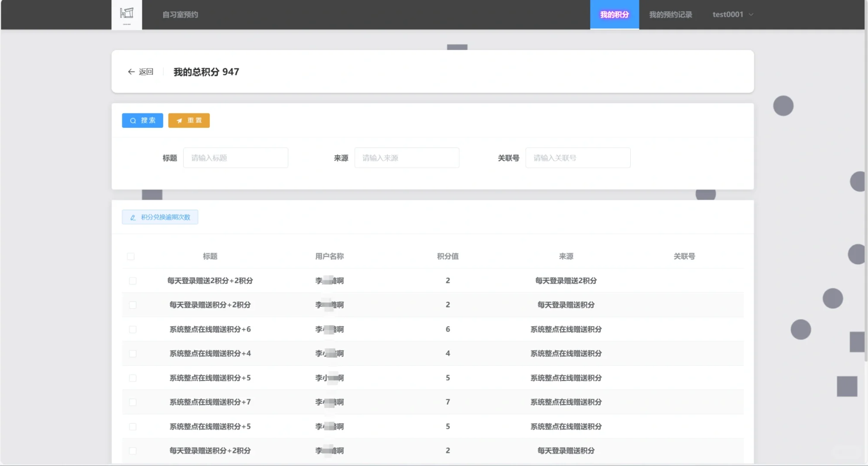The height and width of the screenshot is (466, 868).
Task: Click the pencil icon on points exchange button
Action: pyautogui.click(x=133, y=217)
